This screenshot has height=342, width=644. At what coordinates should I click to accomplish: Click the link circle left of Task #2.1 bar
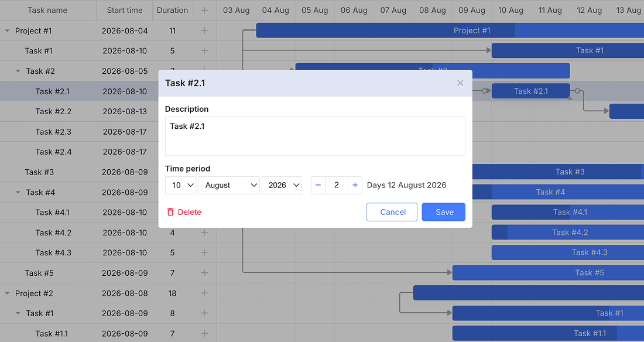point(485,91)
